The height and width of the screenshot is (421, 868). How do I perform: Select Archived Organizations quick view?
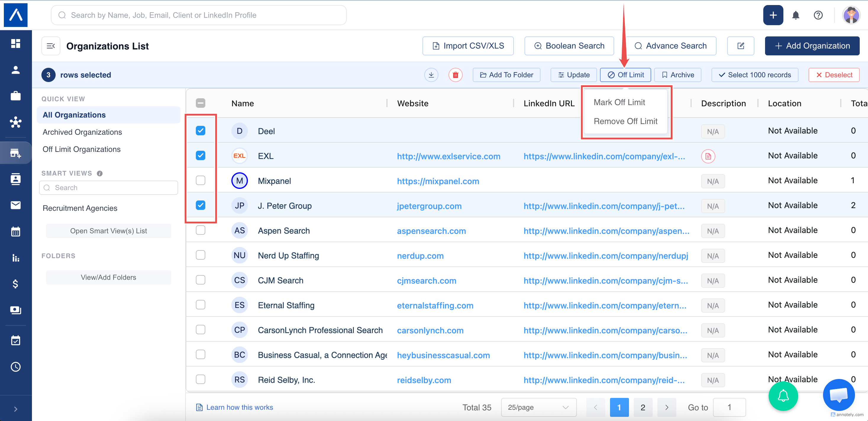click(82, 132)
